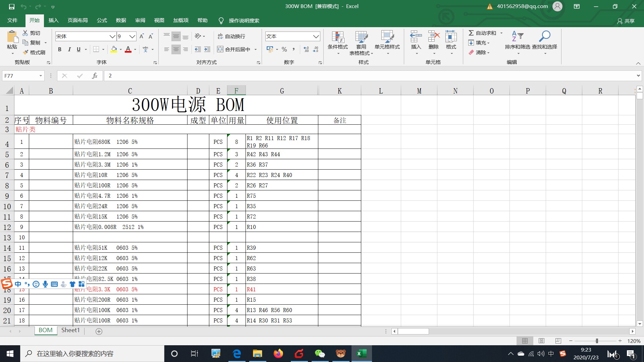Open the 页面布局 ribbon tab
The width and height of the screenshot is (644, 362).
pos(77,20)
